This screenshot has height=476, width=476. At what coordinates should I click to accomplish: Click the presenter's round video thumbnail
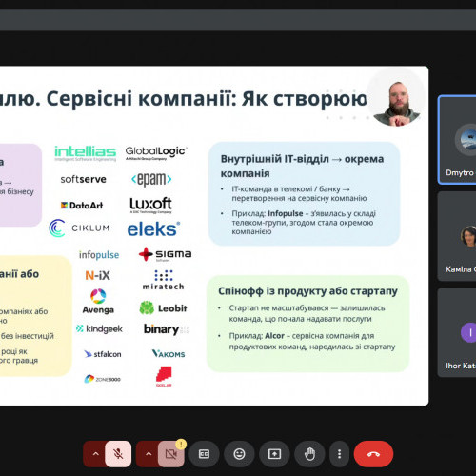[x=397, y=97]
